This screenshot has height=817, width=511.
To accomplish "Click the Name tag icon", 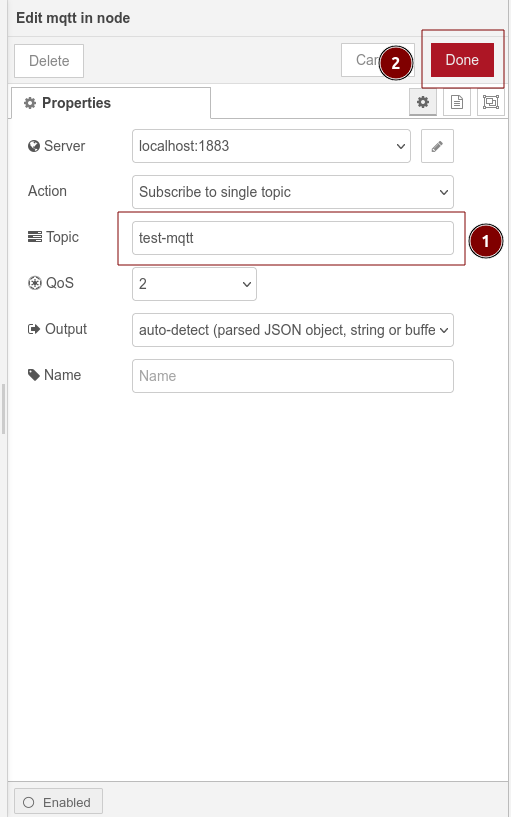I will [34, 375].
